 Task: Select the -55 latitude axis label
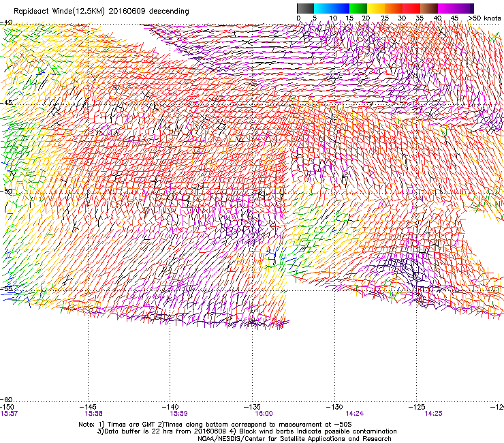pos(6,288)
